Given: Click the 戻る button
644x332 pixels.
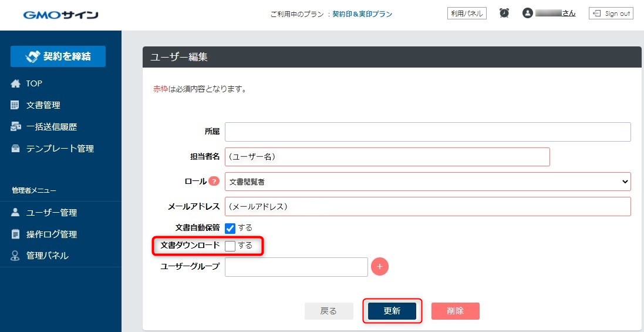Looking at the screenshot, I should tap(329, 311).
